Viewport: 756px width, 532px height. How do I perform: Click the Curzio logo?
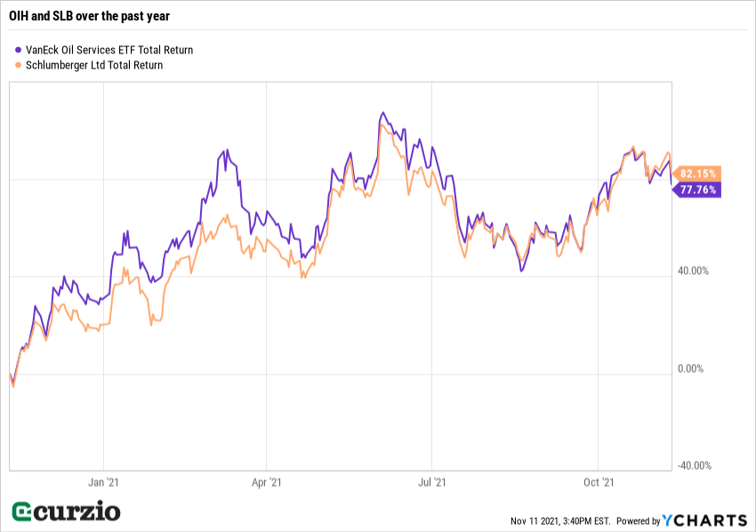point(66,512)
